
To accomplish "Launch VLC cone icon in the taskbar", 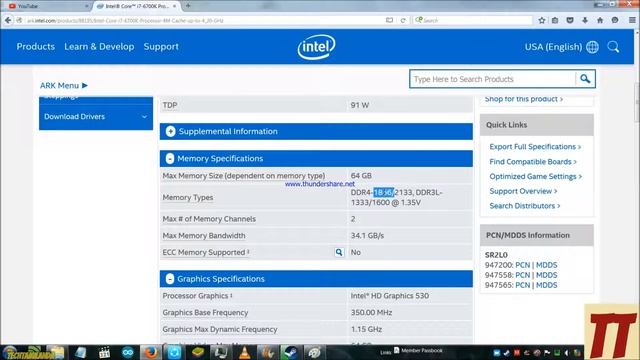I will click(244, 352).
